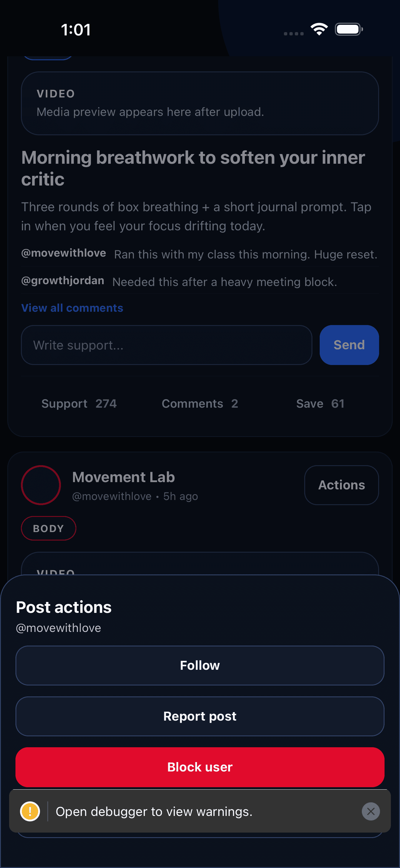This screenshot has width=400, height=868.
Task: Tap the BODY category badge
Action: click(48, 528)
